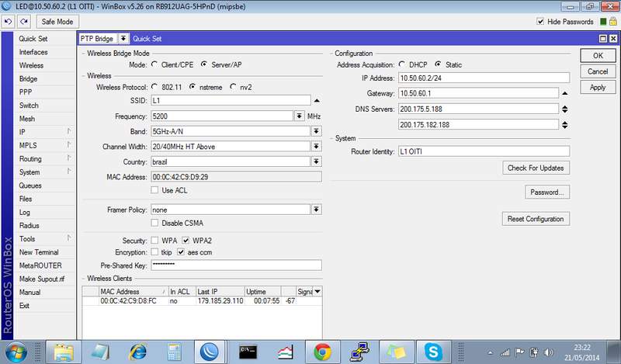Image resolution: width=621 pixels, height=364 pixels.
Task: Click stepper beside second DNS server
Action: point(565,125)
